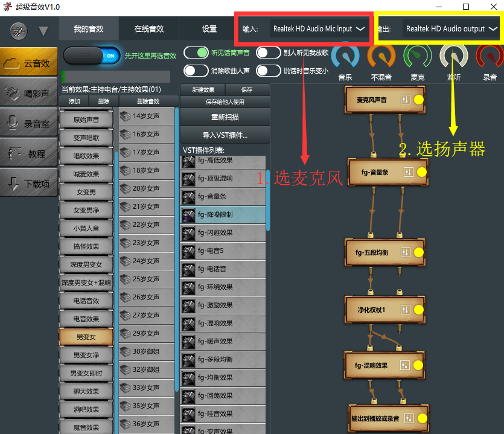Enable 别人听见我放歌 switch
This screenshot has width=504, height=434.
coord(269,53)
